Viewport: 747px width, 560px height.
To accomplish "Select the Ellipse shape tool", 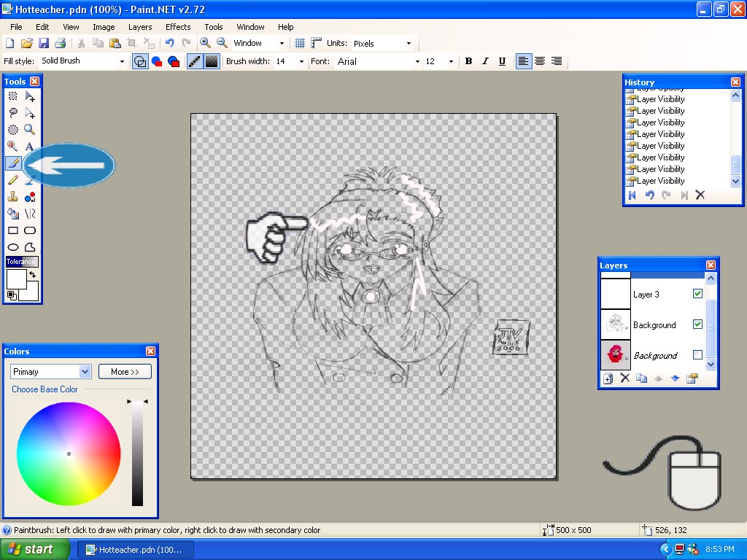I will tap(13, 247).
